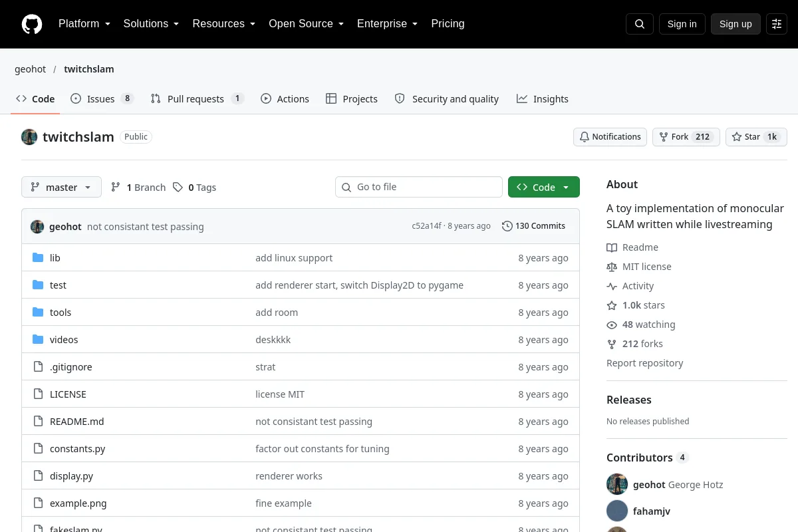Click the branch icon beside 1 Branch
The image size is (798, 532).
[116, 188]
